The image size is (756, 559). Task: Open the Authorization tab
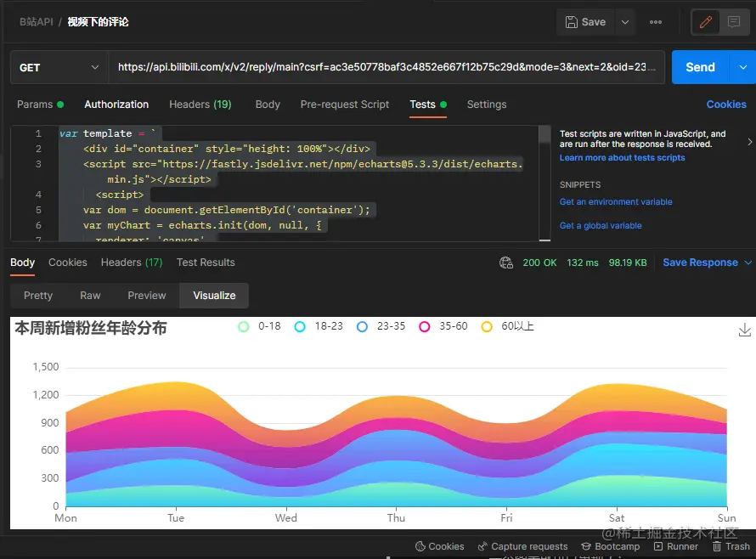click(116, 104)
